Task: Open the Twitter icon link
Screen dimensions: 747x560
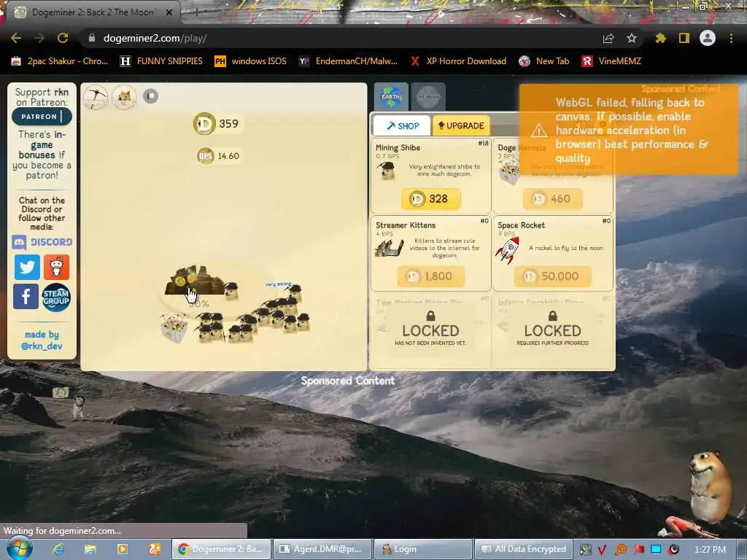Action: 27,267
